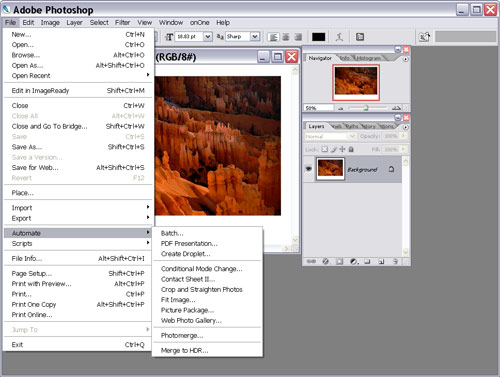Minimize the Navigator palette
This screenshot has width=500, height=377.
(x=398, y=49)
